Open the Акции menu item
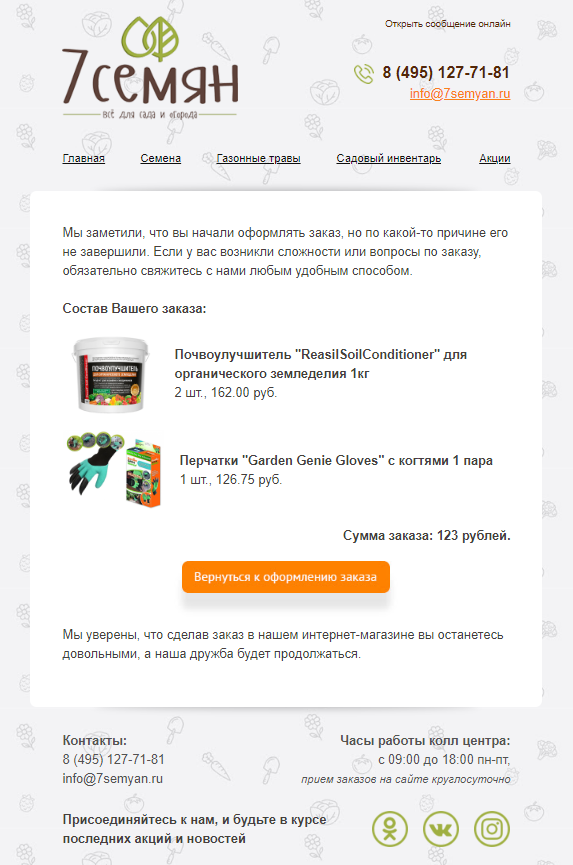573x865 pixels. tap(495, 158)
